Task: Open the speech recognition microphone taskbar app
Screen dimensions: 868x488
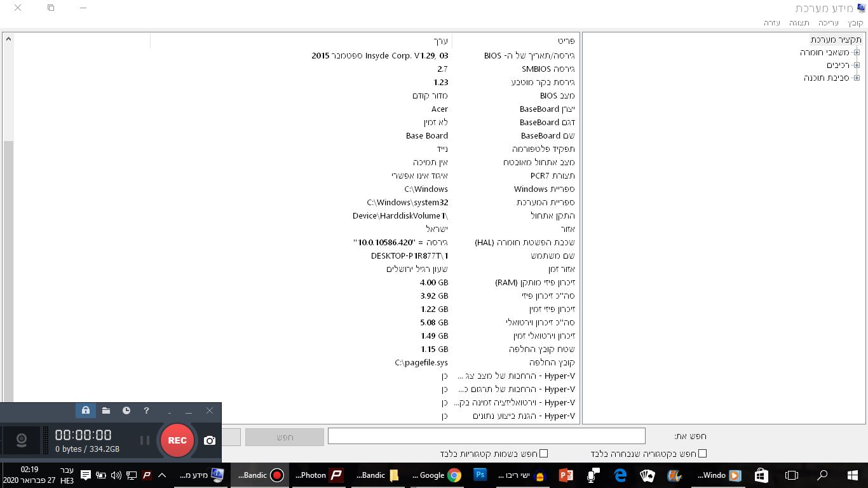Action: pyautogui.click(x=593, y=475)
